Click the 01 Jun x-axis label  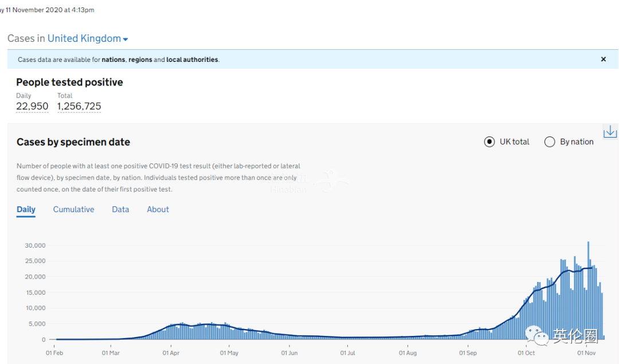[289, 353]
